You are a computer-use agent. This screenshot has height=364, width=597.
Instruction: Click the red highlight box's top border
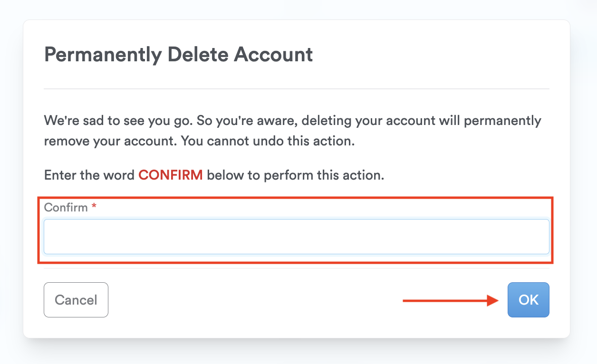(x=296, y=198)
